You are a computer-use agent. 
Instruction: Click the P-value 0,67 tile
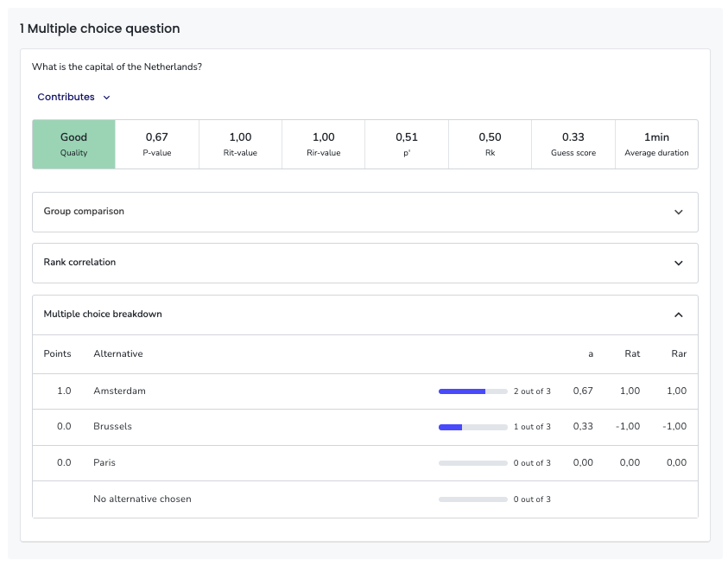coord(157,144)
